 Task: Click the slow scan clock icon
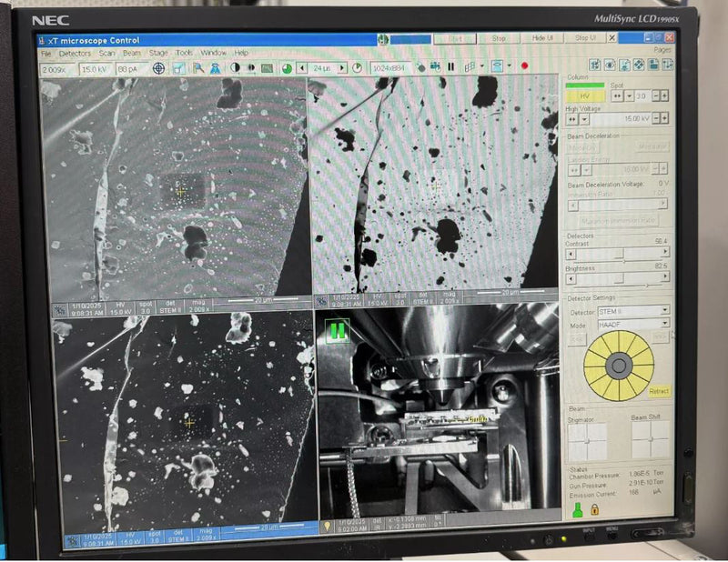(357, 68)
